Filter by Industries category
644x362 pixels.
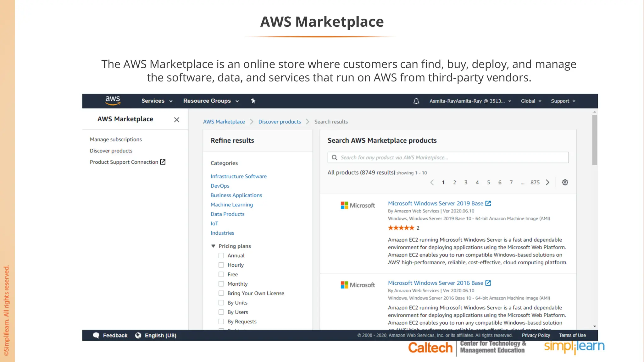click(x=222, y=233)
